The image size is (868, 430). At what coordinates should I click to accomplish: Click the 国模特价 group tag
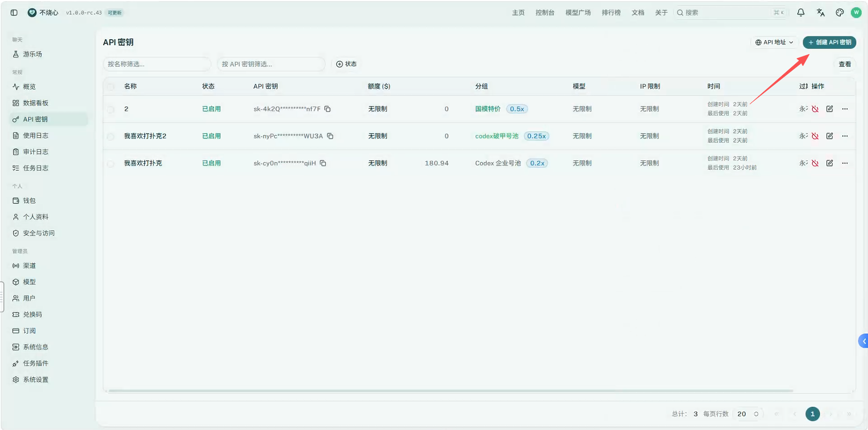click(x=488, y=109)
